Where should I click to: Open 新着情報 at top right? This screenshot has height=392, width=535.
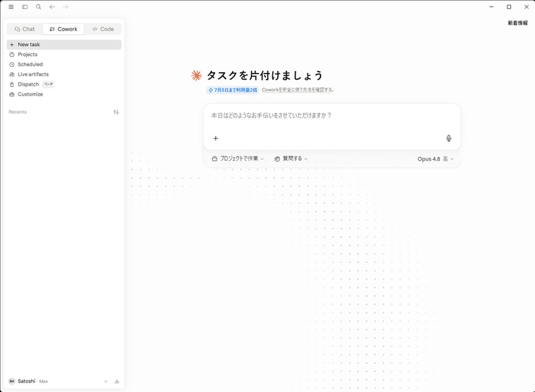518,23
